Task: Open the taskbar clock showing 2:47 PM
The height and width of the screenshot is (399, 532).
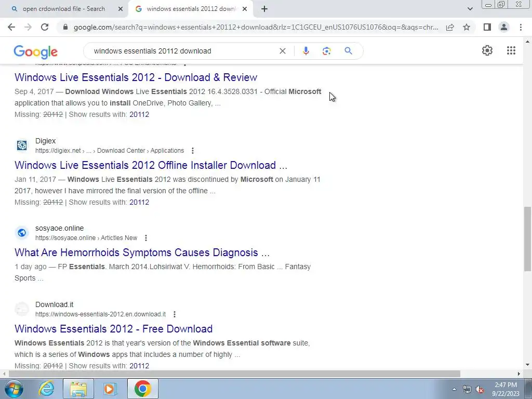Action: click(x=506, y=389)
